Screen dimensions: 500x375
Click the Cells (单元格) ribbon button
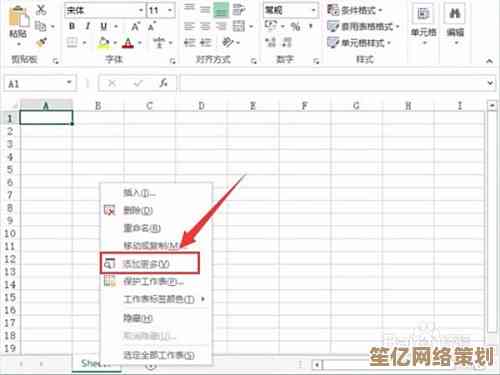(424, 23)
